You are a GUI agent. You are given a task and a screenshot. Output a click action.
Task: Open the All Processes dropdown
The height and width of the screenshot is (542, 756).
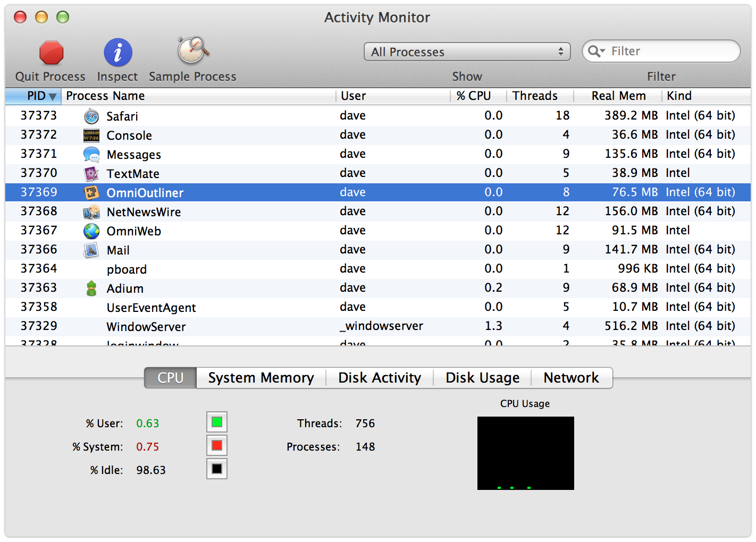point(467,52)
